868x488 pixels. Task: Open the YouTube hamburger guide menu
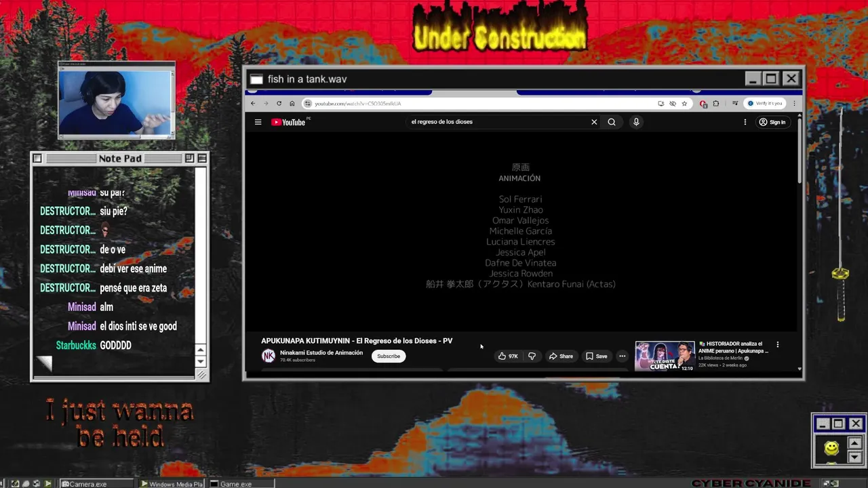(x=258, y=122)
